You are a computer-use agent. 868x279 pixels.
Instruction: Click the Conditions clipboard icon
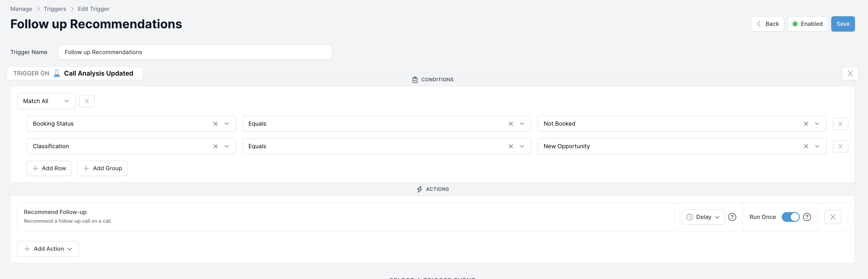[x=415, y=80]
